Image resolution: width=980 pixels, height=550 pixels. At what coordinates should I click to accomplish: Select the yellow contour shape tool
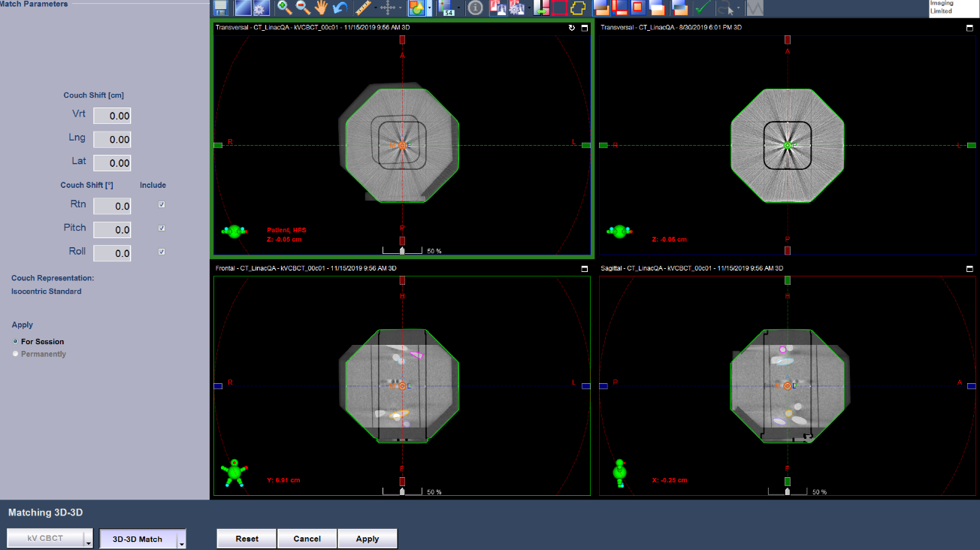coord(578,8)
